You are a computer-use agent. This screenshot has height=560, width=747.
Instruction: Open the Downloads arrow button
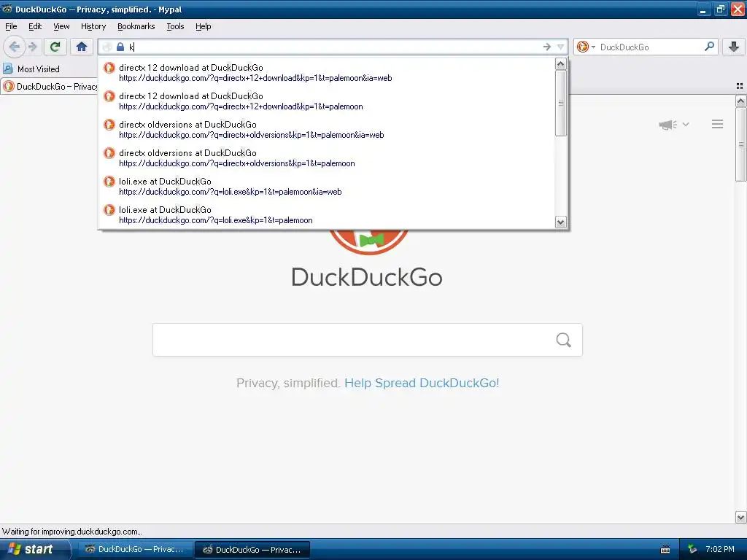(734, 47)
